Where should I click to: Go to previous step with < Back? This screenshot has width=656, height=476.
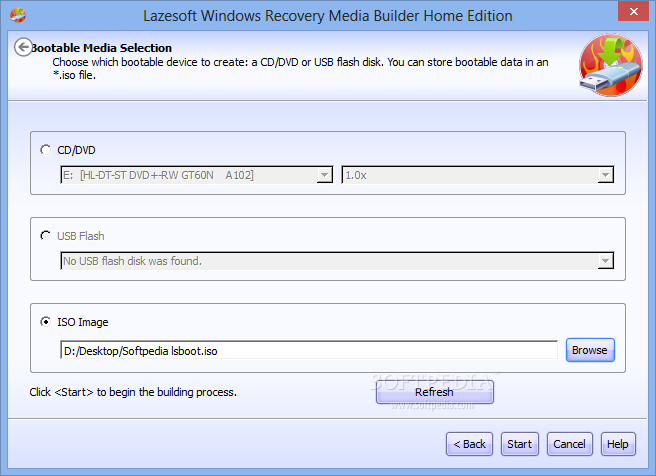tap(469, 444)
